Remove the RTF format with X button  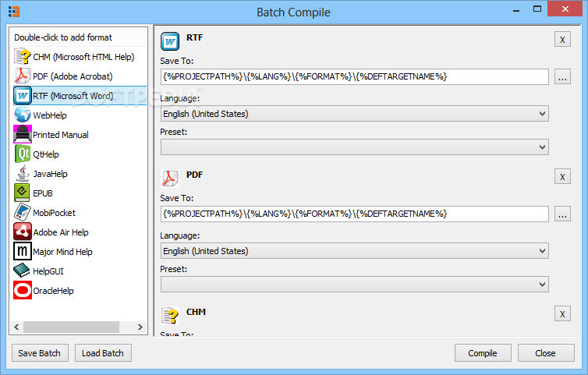click(562, 40)
